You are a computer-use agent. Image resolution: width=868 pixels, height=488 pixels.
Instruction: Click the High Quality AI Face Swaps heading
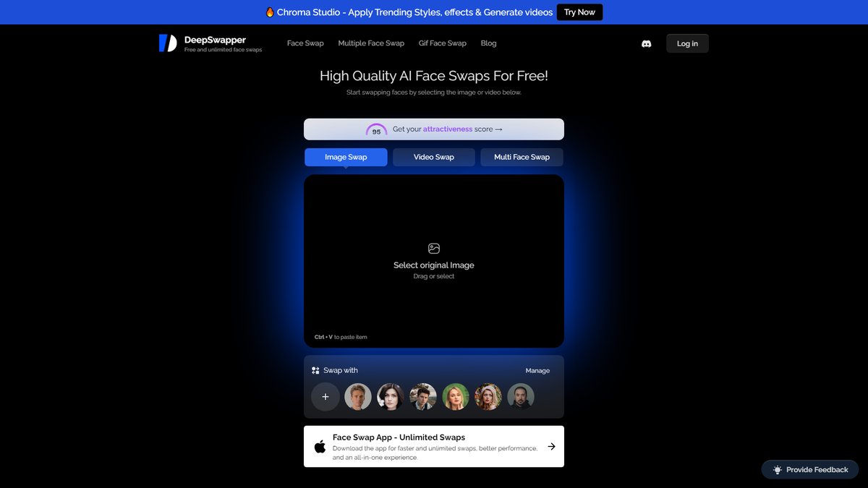click(434, 76)
